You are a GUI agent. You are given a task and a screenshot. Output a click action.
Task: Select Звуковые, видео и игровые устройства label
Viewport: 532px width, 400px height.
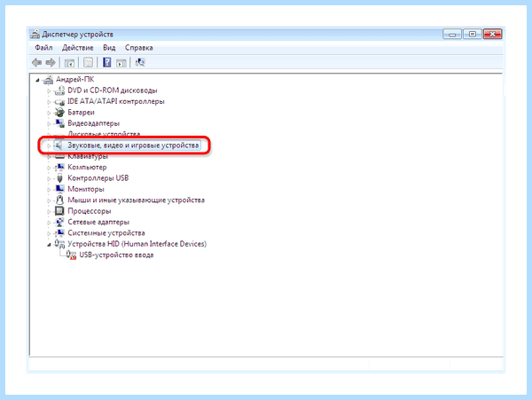[x=133, y=145]
